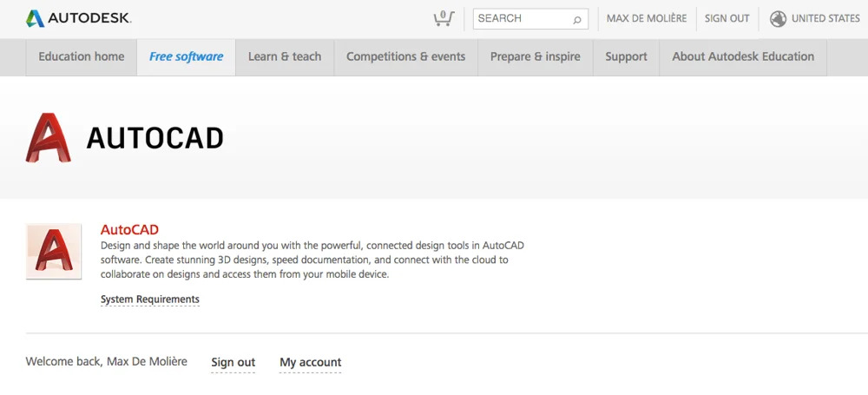Expand the System Requirements link

[150, 300]
